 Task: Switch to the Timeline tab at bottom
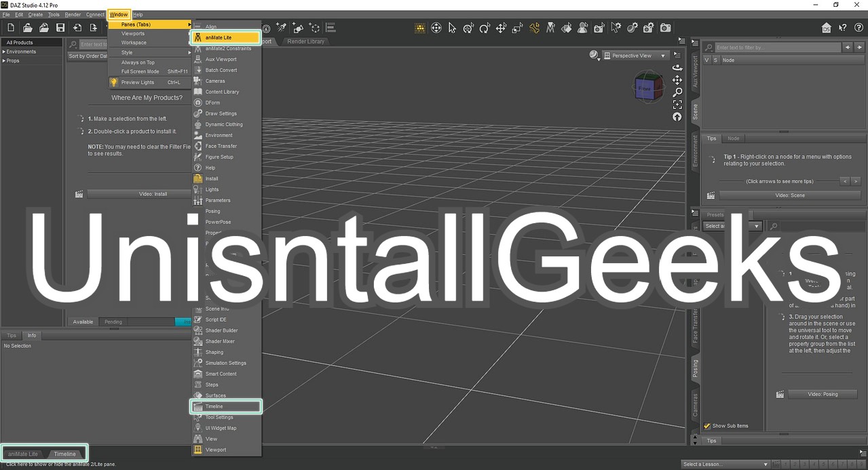click(x=66, y=454)
